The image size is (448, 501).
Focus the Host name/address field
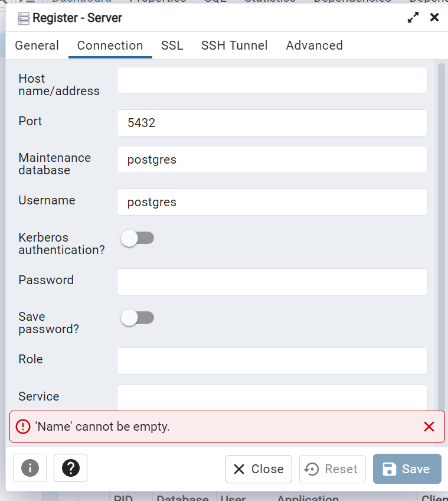coord(272,80)
